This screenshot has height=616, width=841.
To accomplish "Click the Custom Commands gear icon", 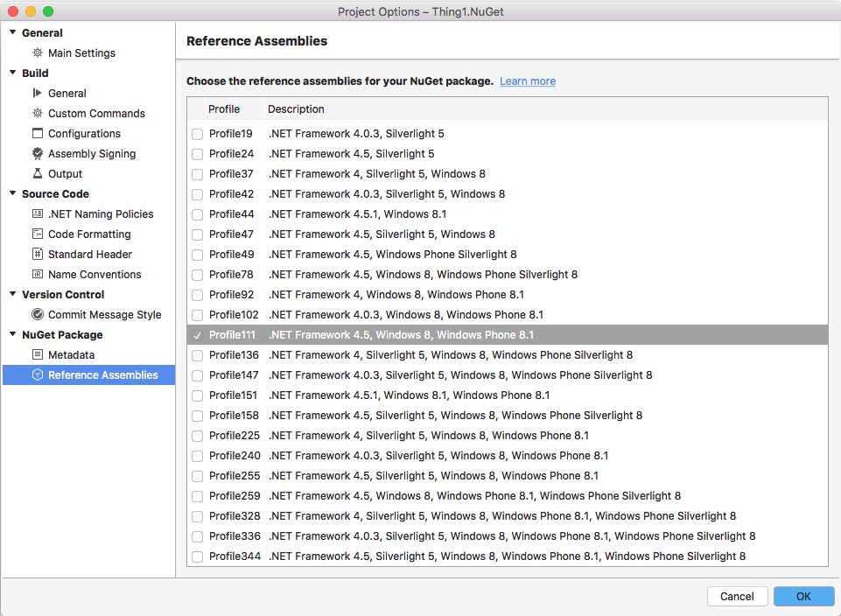I will (x=37, y=113).
